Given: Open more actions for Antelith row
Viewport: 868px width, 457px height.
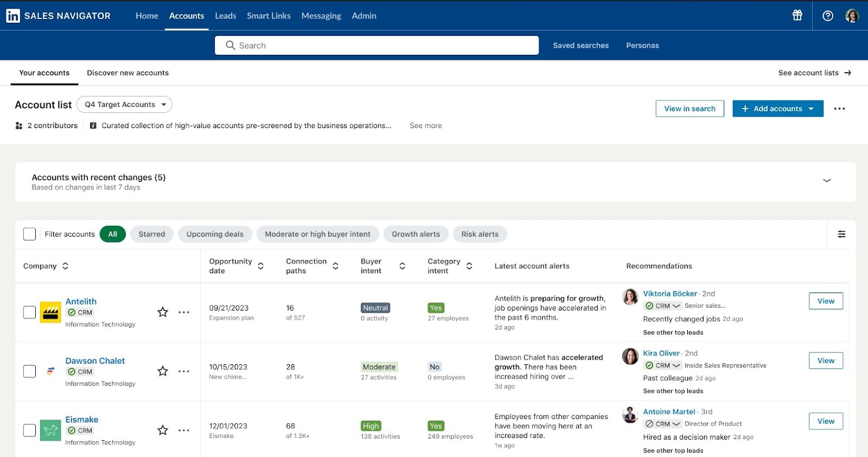Looking at the screenshot, I should [x=184, y=312].
